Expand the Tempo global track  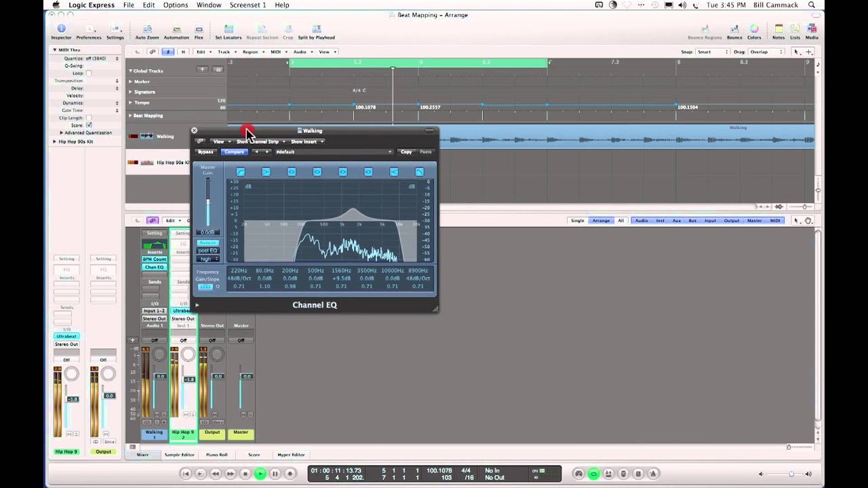click(130, 102)
